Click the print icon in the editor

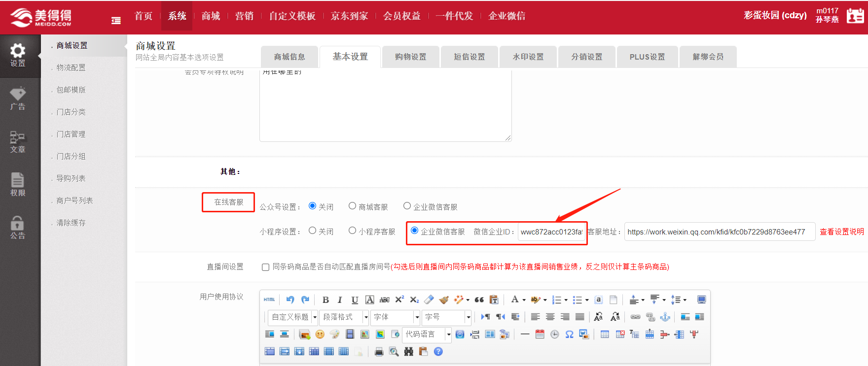pyautogui.click(x=379, y=352)
